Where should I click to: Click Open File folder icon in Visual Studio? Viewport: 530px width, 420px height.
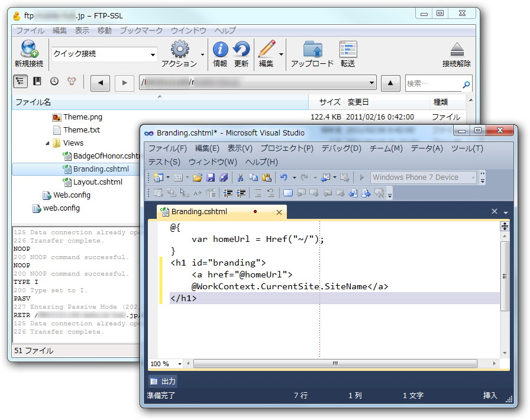198,177
